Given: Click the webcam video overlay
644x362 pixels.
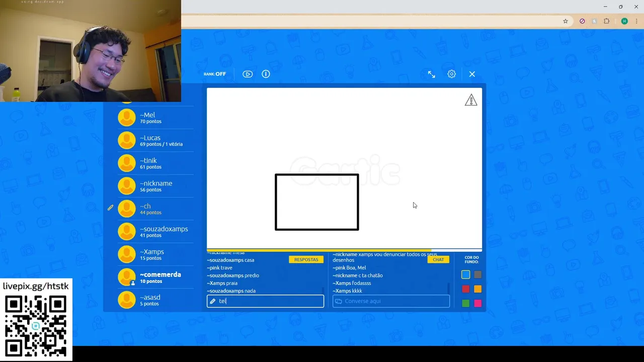Looking at the screenshot, I should point(91,51).
